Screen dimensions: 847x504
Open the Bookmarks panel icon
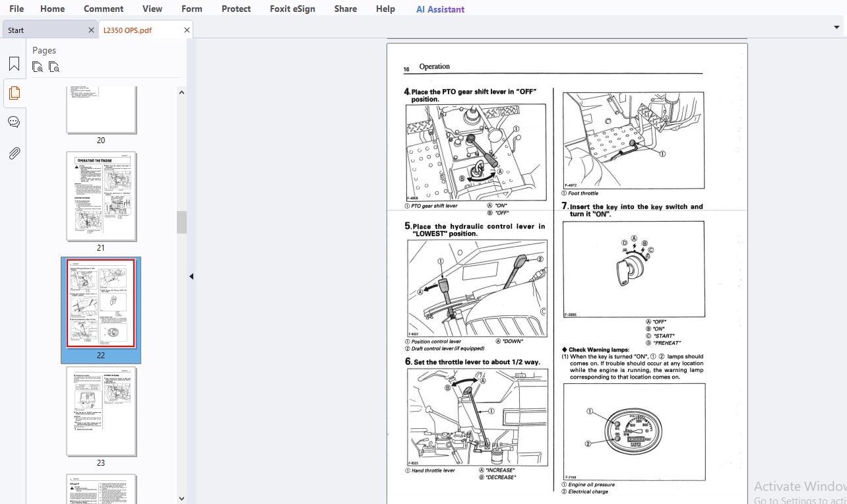click(x=14, y=64)
